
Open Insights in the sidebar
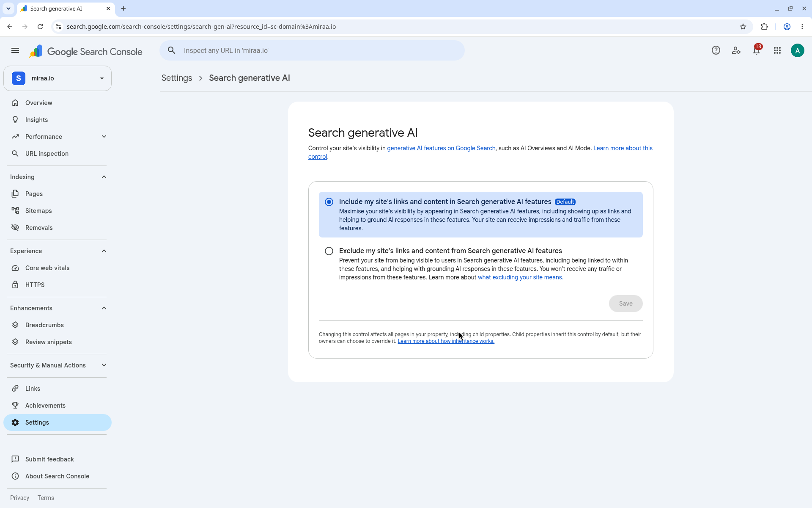tap(58, 120)
